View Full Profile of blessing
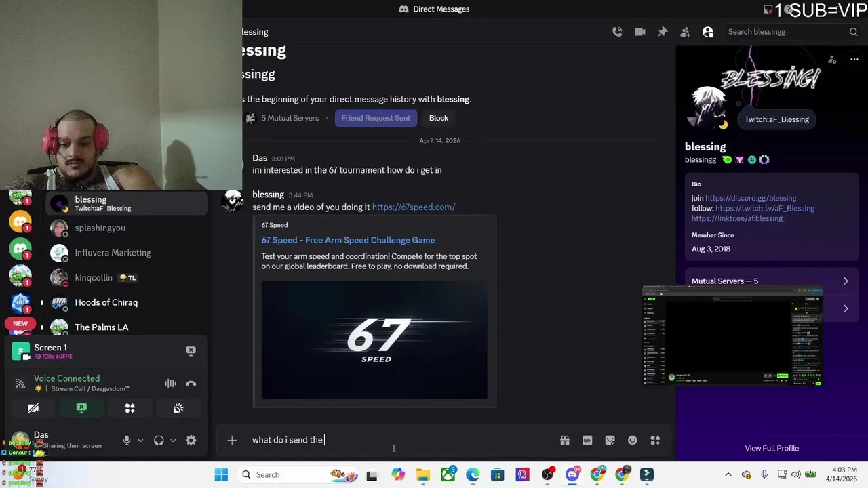 click(772, 448)
